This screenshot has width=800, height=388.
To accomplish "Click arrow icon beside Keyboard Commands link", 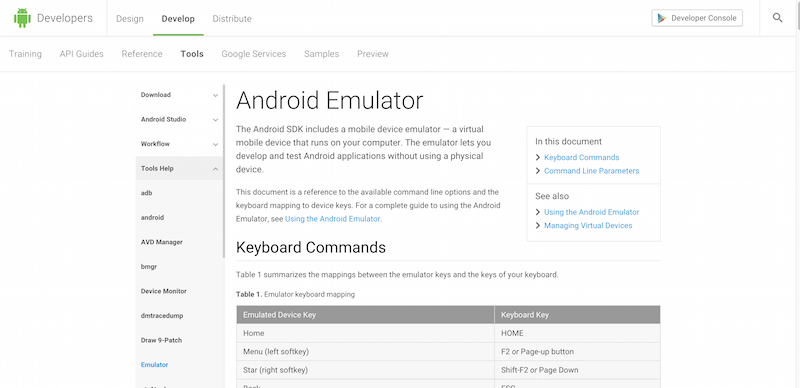I will (x=538, y=158).
